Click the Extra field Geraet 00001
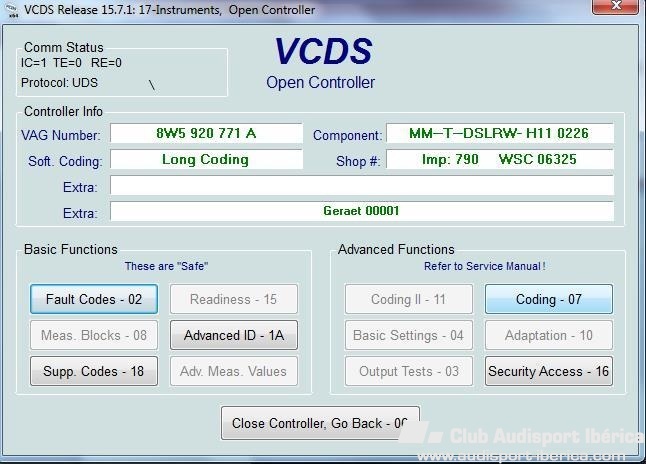Screen dimensions: 646x464 [362, 211]
